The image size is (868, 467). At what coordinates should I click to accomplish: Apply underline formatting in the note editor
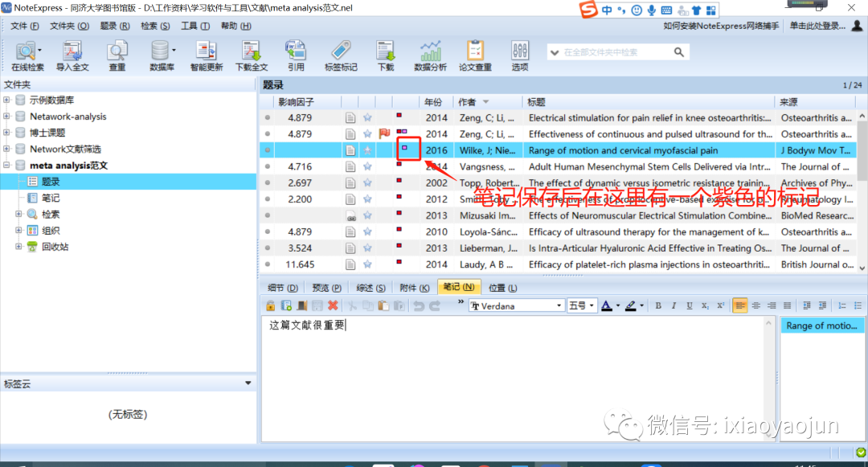click(690, 305)
